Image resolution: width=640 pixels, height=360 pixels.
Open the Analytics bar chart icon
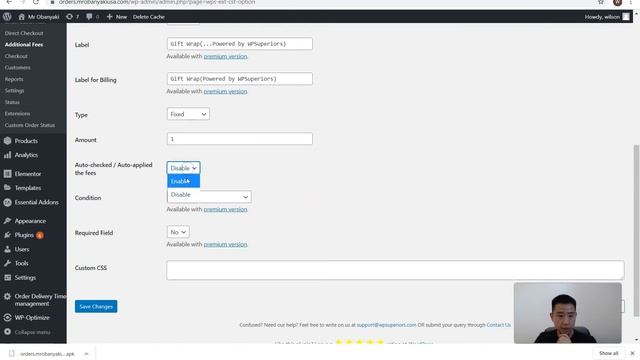[x=7, y=155]
